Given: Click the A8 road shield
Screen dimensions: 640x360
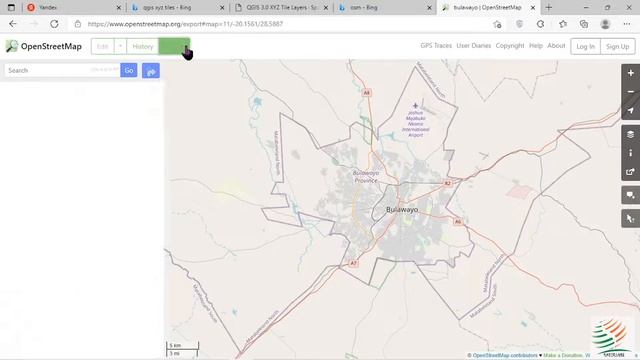Looking at the screenshot, I should pos(367,93).
